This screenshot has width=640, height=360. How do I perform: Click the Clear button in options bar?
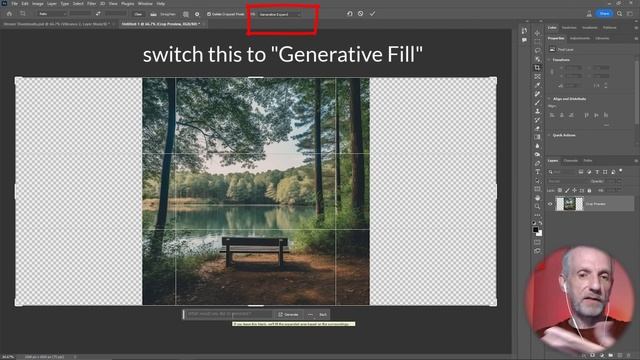138,14
